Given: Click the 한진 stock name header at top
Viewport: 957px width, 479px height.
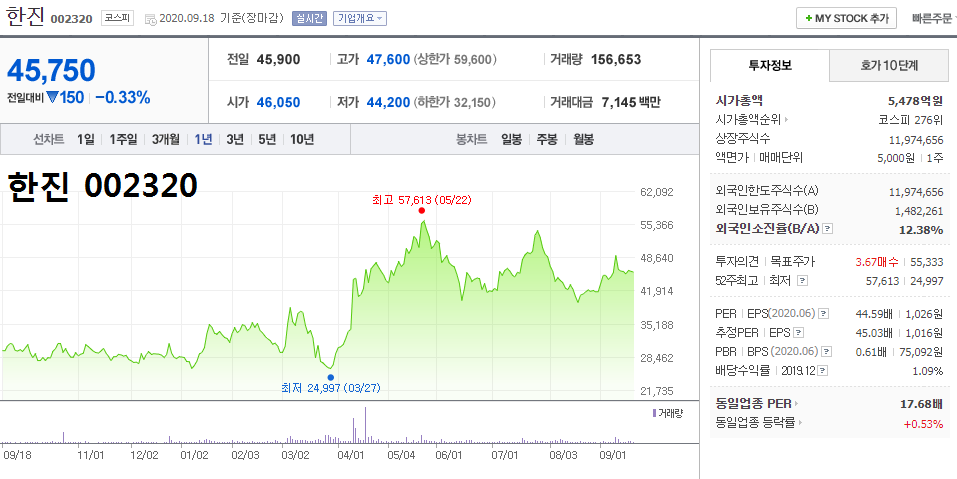Looking at the screenshot, I should tap(25, 17).
